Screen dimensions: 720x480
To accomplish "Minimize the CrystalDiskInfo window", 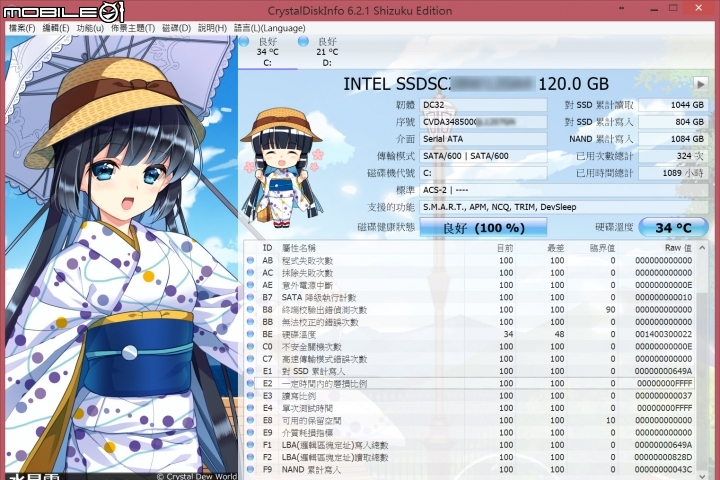I will tap(654, 9).
